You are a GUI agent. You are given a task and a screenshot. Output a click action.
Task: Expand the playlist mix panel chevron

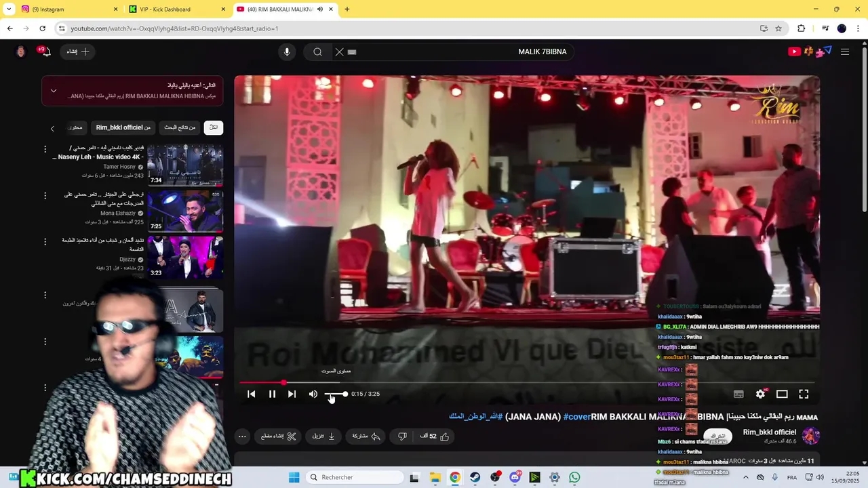tap(54, 91)
